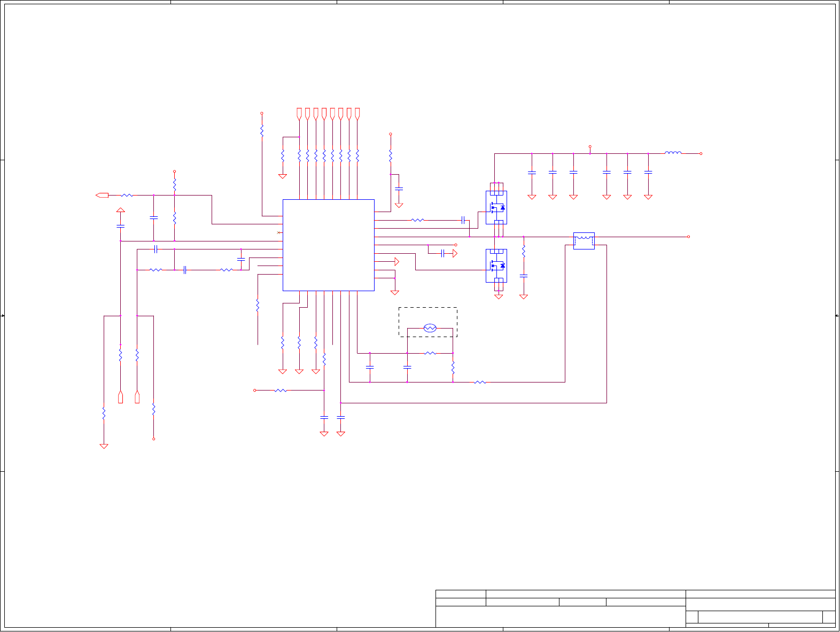The height and width of the screenshot is (632, 840).
Task: Click the power terminal above the IC's left side
Action: tap(262, 113)
